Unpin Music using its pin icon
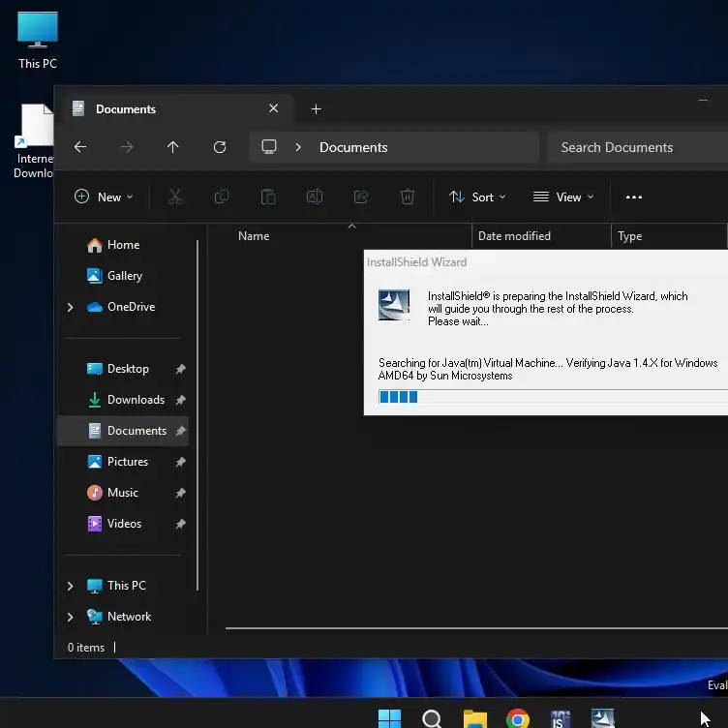The image size is (728, 728). click(x=180, y=493)
